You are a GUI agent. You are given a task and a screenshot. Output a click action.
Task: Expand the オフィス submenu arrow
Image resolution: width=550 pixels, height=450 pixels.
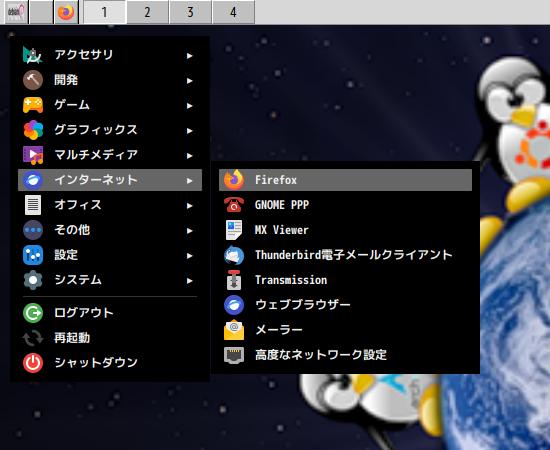(x=189, y=206)
